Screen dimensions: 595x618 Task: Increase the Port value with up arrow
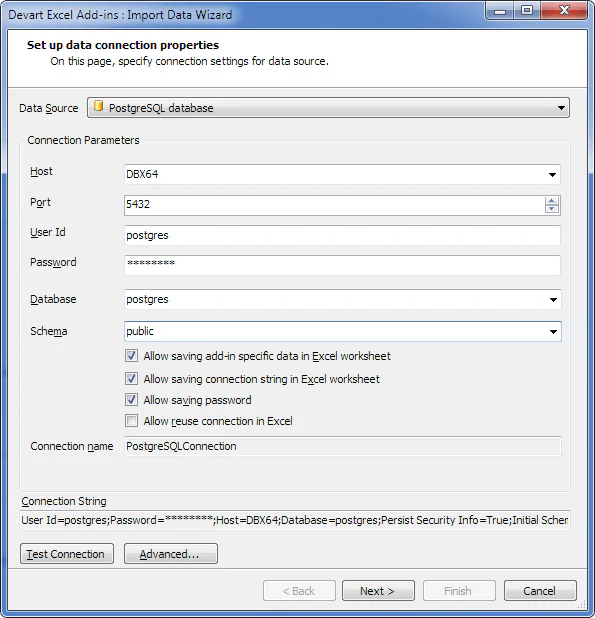pos(552,201)
